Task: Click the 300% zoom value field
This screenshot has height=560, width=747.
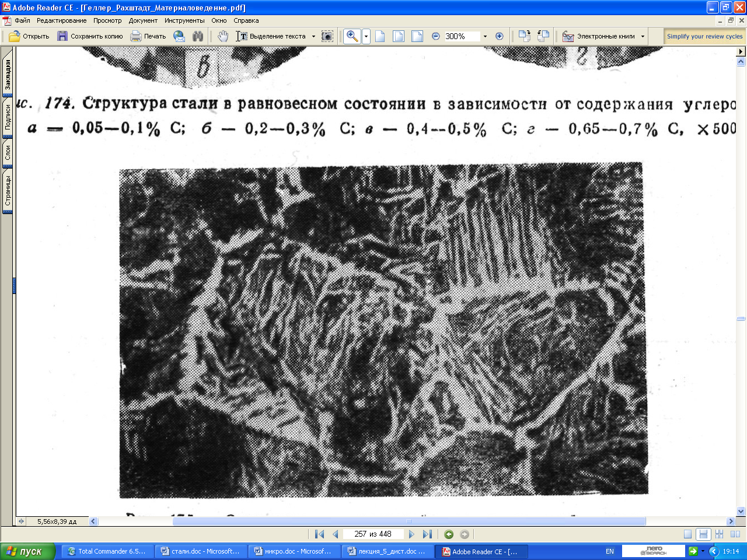Action: tap(462, 36)
